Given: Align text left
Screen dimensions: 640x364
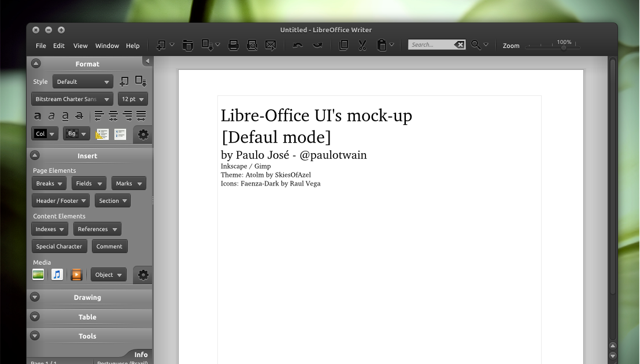Looking at the screenshot, I should [x=99, y=116].
